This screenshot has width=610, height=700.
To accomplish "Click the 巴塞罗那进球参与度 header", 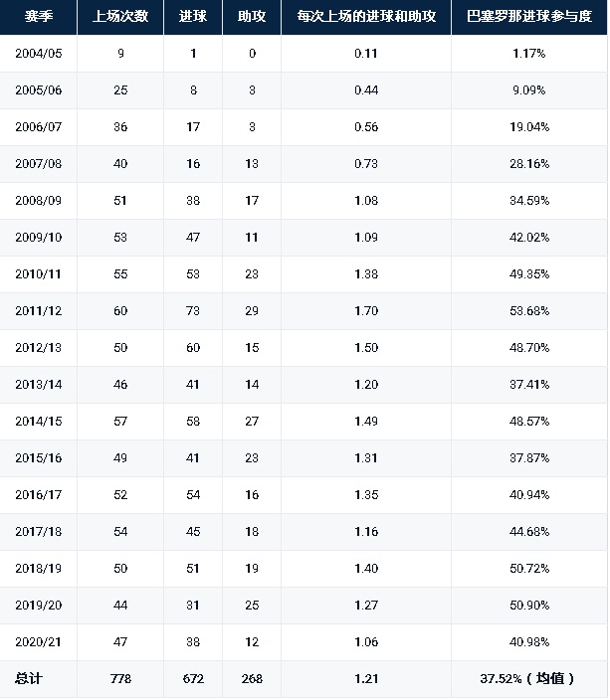I will (529, 17).
